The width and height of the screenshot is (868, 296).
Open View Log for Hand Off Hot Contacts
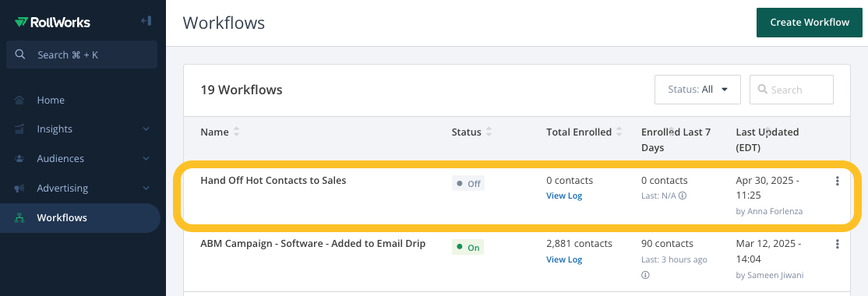[564, 196]
